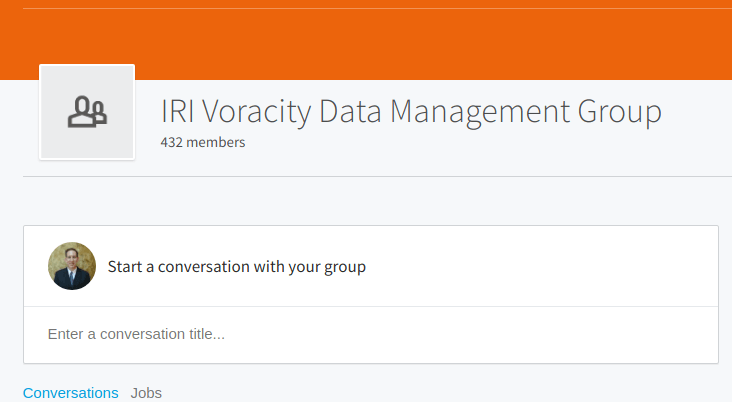Switch to the Jobs tab
Image resolution: width=732 pixels, height=402 pixels.
point(146,393)
